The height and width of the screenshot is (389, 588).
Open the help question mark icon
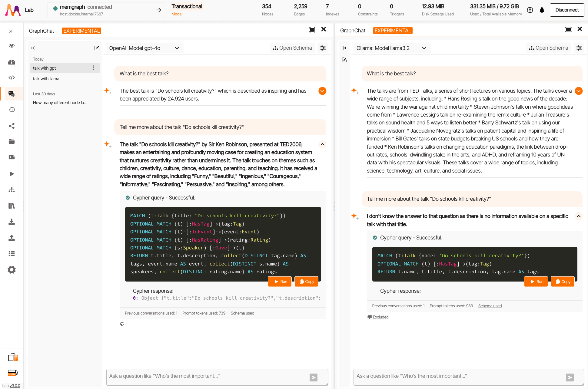click(530, 10)
